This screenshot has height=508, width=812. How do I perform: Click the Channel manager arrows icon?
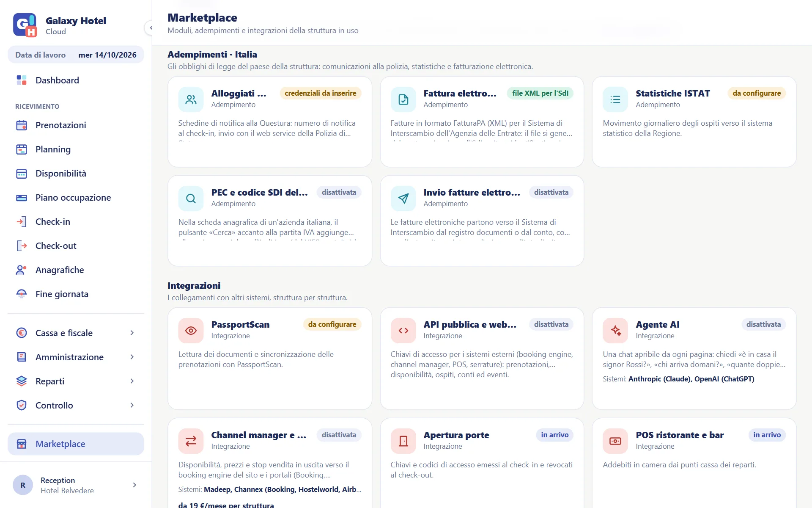[191, 441]
